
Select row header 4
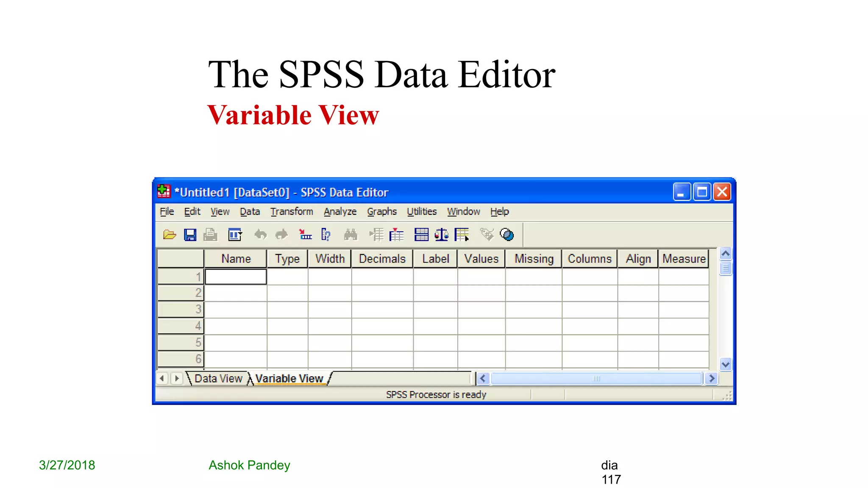coord(181,326)
